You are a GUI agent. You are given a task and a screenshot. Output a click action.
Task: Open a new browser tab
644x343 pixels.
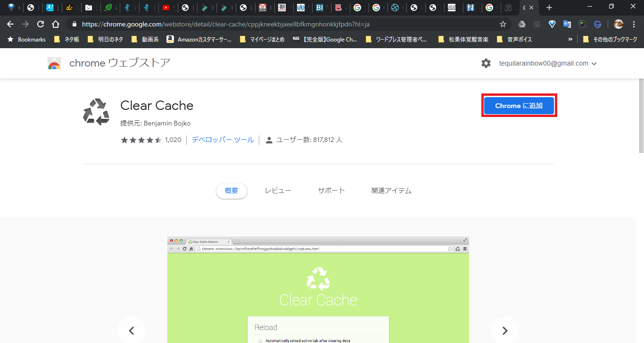[549, 8]
